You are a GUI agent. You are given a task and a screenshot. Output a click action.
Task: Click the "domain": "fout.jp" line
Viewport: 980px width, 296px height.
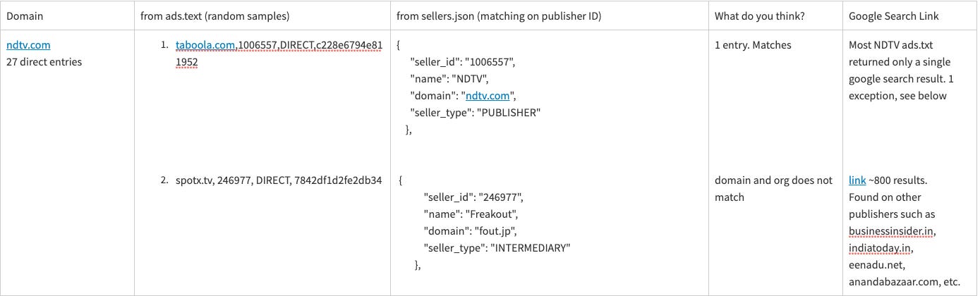[470, 231]
